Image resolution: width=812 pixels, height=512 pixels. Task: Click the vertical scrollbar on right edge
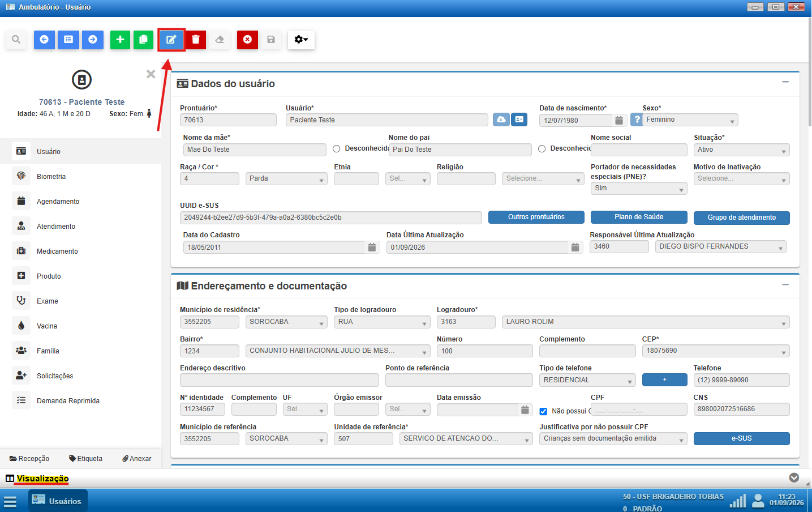pos(810,71)
